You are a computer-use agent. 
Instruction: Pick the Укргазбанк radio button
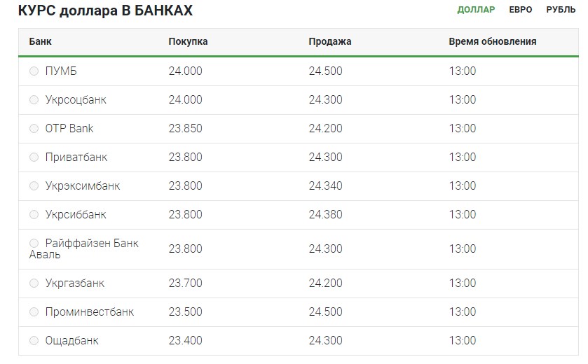tap(34, 283)
